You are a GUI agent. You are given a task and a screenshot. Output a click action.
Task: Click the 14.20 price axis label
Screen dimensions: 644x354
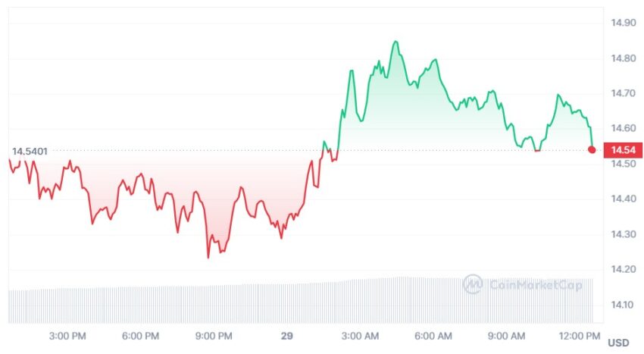(623, 270)
